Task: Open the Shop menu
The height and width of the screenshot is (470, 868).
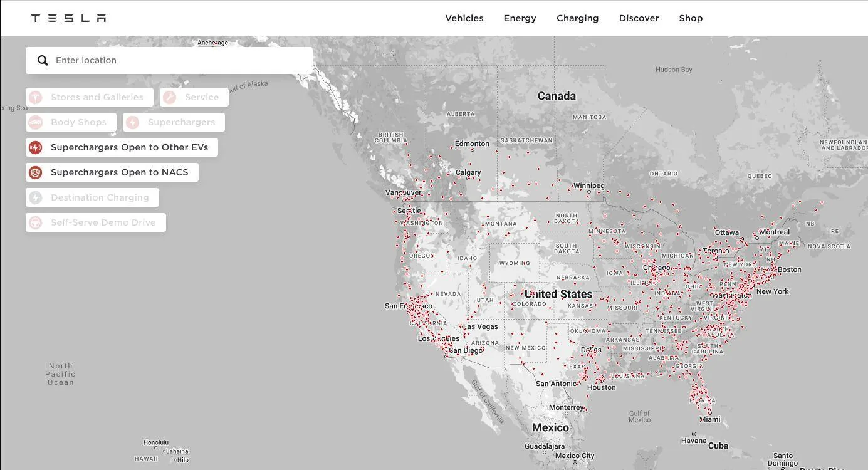Action: 691,18
